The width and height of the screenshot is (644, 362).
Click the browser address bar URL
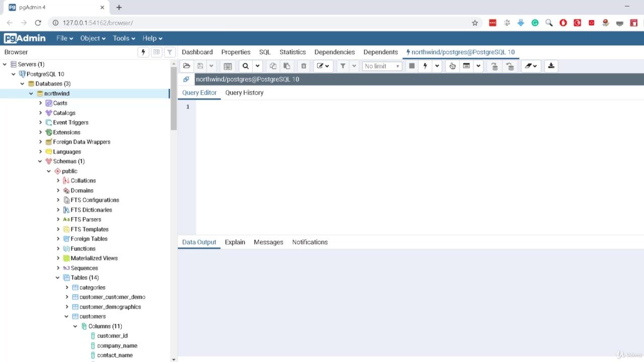coord(98,23)
